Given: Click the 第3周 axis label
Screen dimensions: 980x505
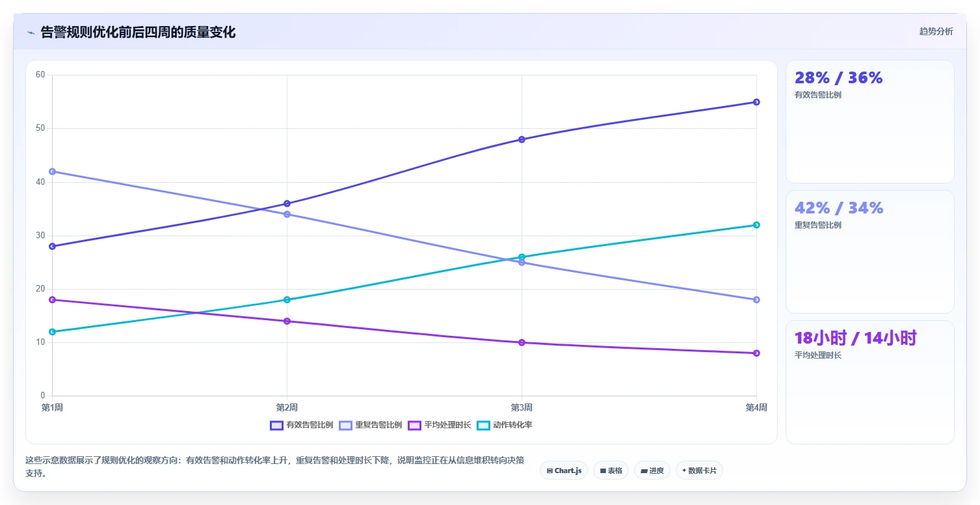Looking at the screenshot, I should 522,408.
